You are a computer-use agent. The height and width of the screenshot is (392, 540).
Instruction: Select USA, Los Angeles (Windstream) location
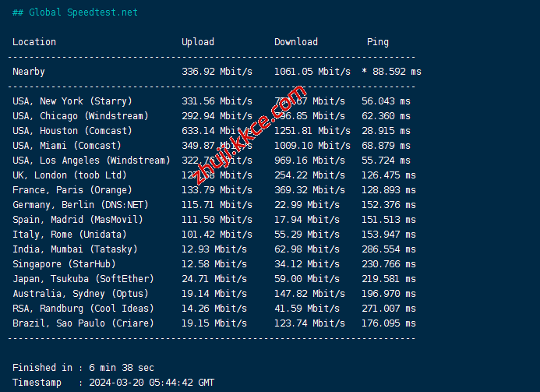[x=91, y=161]
